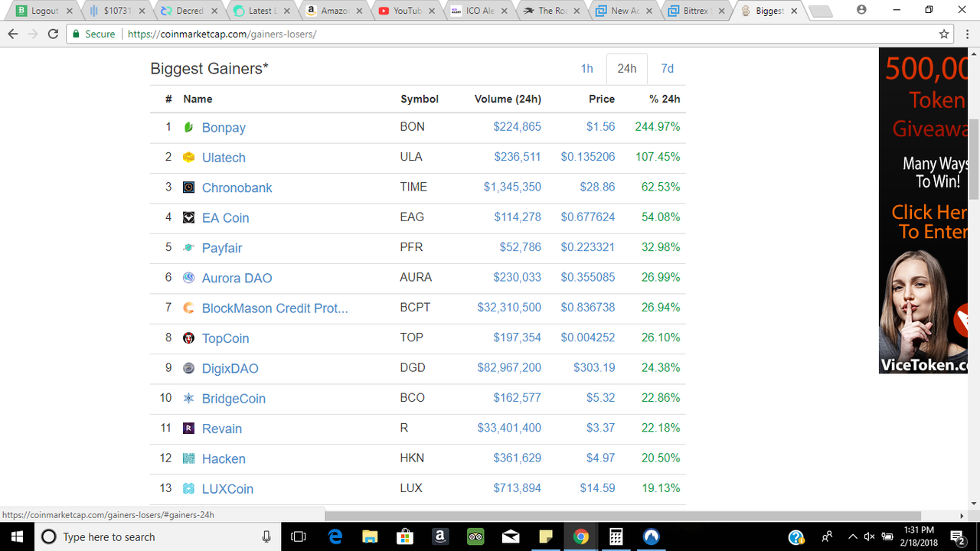Reload the page using refresh icon
The height and width of the screenshot is (551, 980).
tap(53, 34)
